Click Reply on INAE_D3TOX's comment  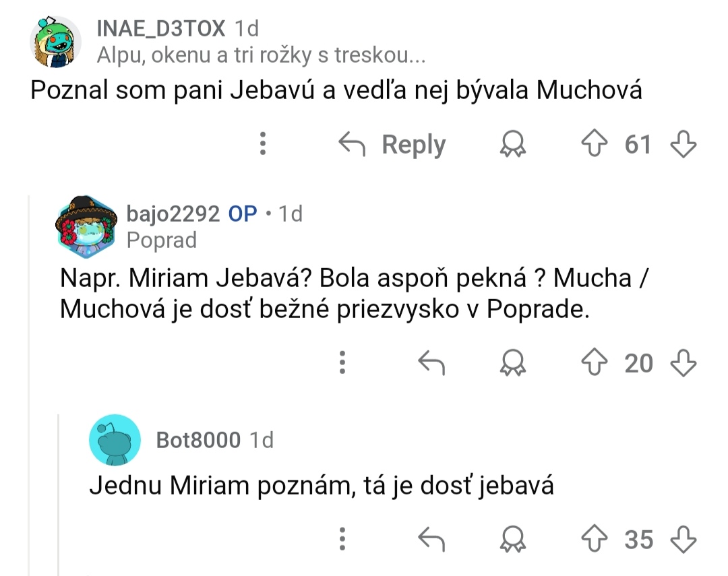(392, 144)
